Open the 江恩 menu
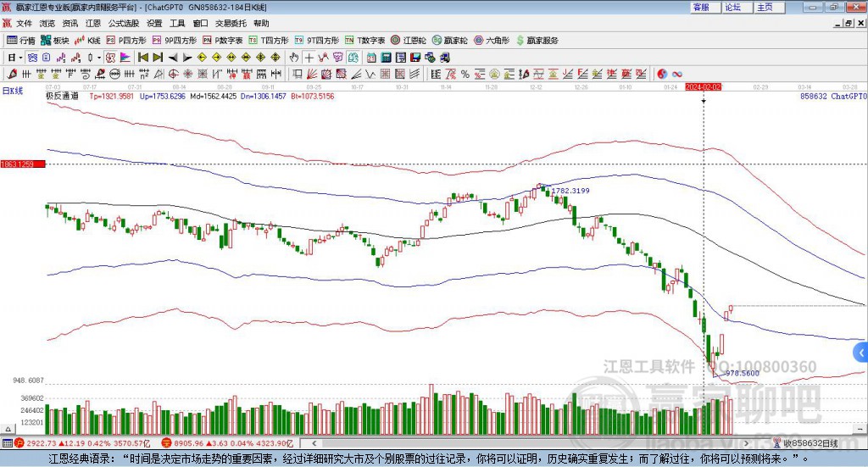 click(x=93, y=23)
